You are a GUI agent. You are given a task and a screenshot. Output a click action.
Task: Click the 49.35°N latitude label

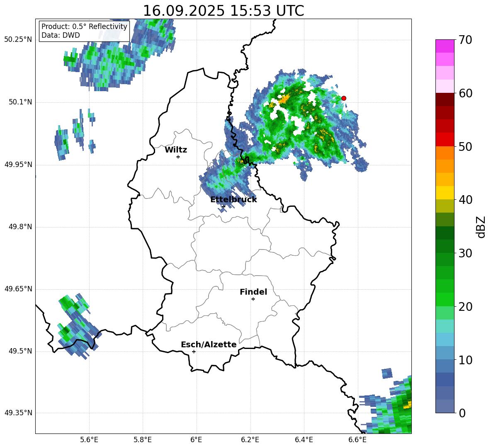click(18, 413)
